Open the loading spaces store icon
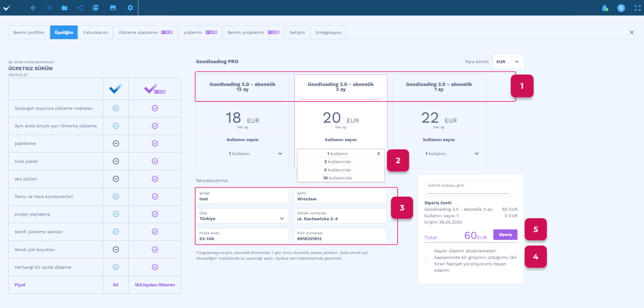644x308 pixels. pos(113,8)
